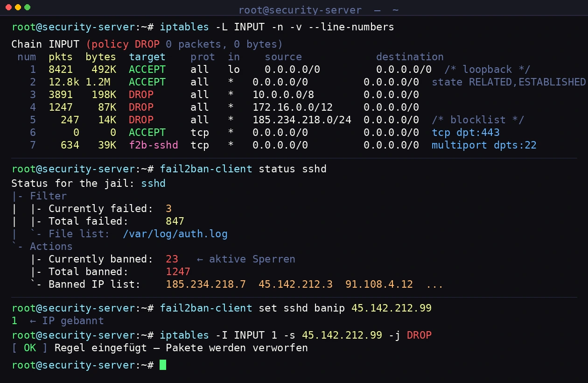Click the Currently failed value 3
Image resolution: width=588 pixels, height=383 pixels.
tap(168, 208)
